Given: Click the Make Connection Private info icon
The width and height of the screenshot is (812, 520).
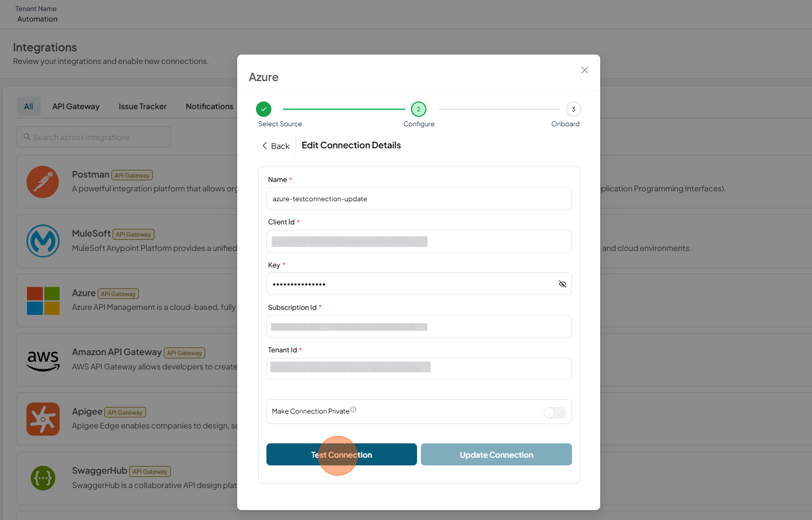Looking at the screenshot, I should 354,410.
